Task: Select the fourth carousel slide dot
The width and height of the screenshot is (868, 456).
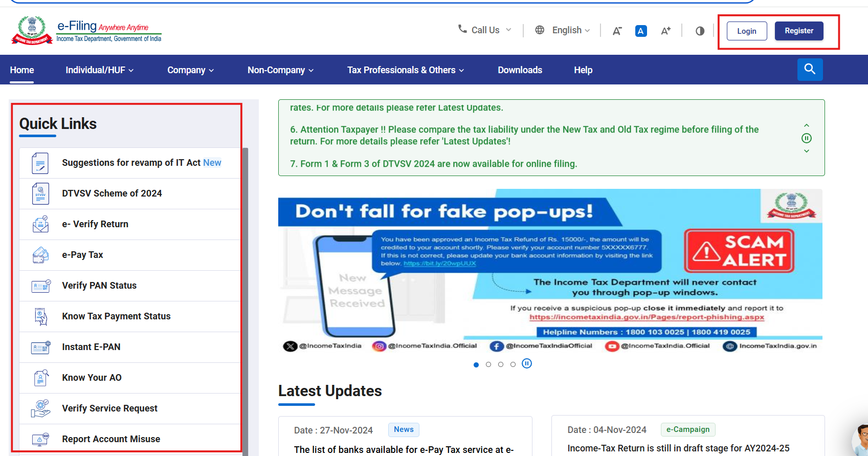Action: [x=513, y=364]
